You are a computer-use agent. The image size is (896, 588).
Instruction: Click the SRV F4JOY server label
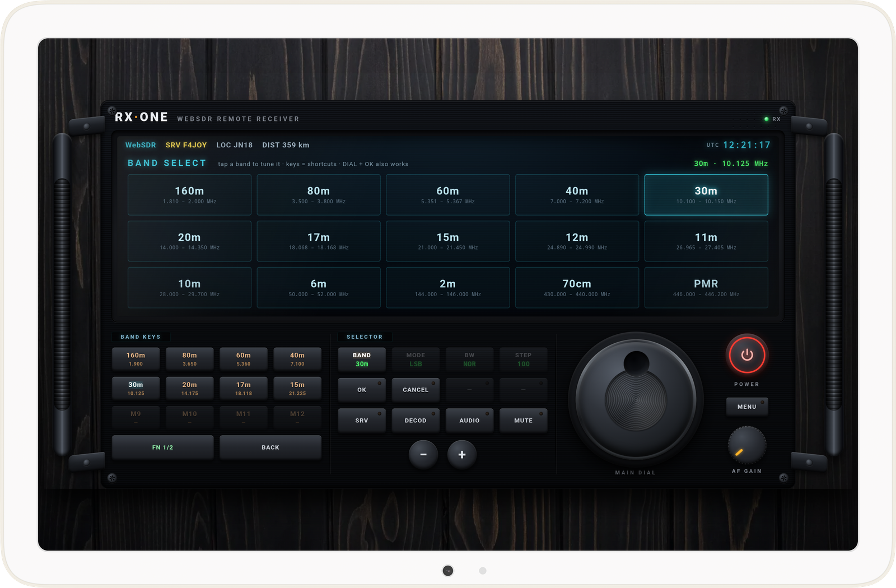pos(186,145)
